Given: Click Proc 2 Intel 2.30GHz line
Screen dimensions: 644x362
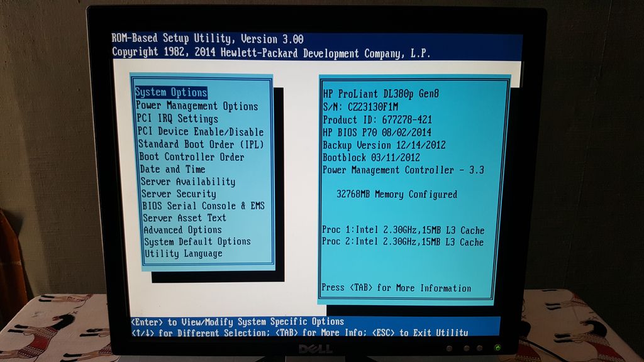Looking at the screenshot, I should click(402, 242).
